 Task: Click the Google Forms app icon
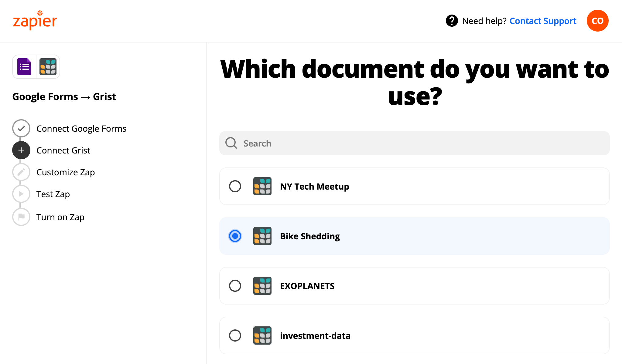24,67
